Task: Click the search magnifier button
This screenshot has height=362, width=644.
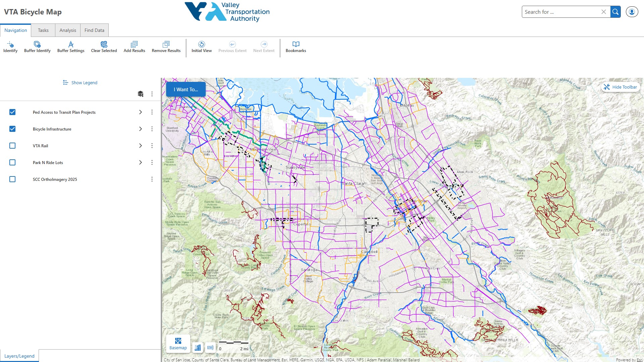Action: [x=615, y=12]
